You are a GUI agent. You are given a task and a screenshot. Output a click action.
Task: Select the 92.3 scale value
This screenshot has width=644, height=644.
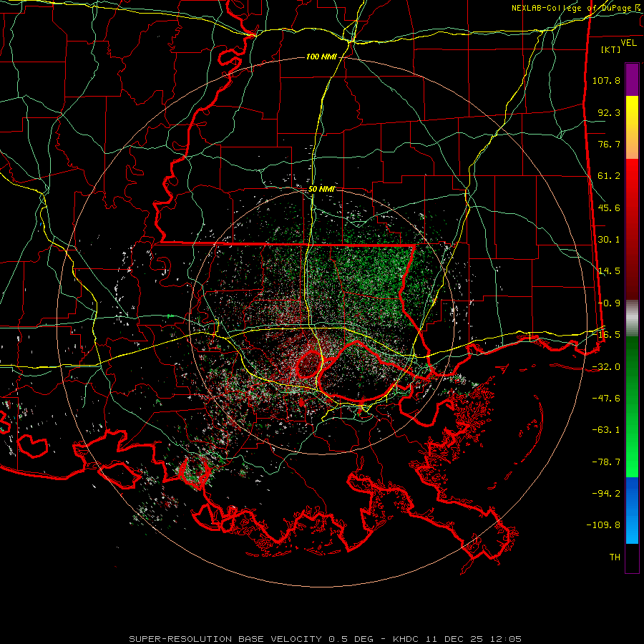tap(609, 112)
